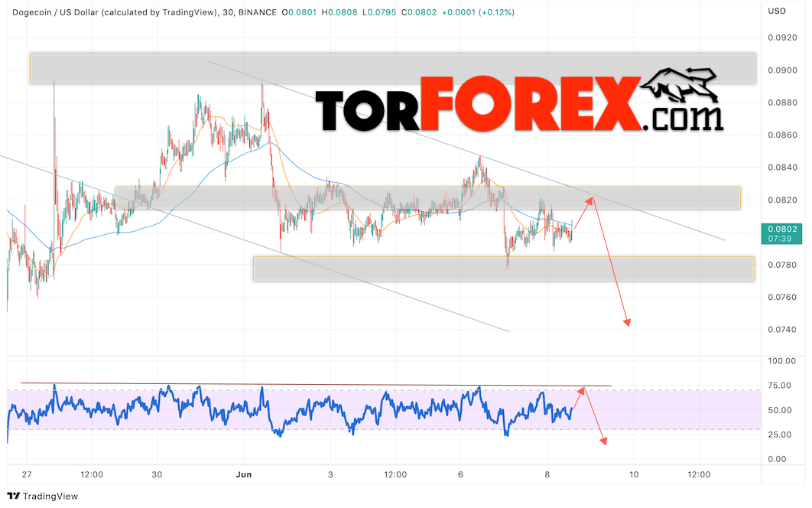
Task: Click the Jun label on time axis
Action: coord(243,474)
